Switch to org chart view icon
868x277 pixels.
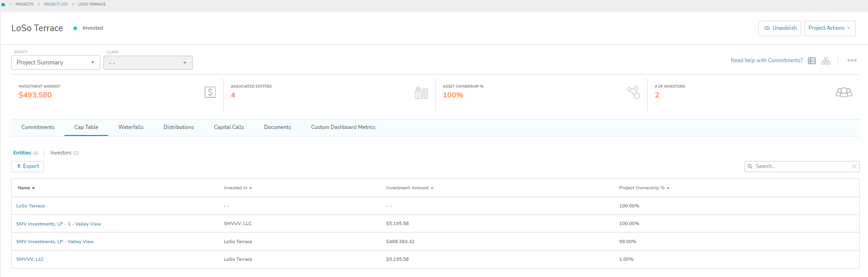click(x=826, y=61)
